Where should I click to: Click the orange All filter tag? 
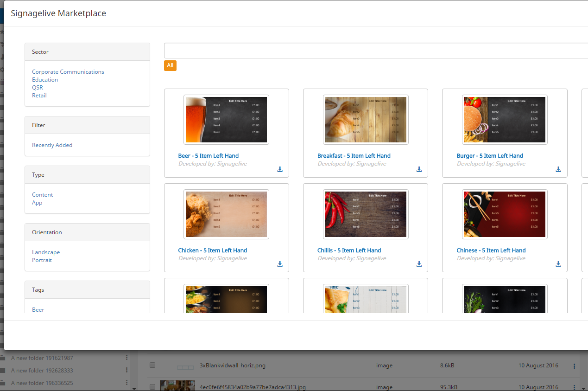(x=170, y=65)
